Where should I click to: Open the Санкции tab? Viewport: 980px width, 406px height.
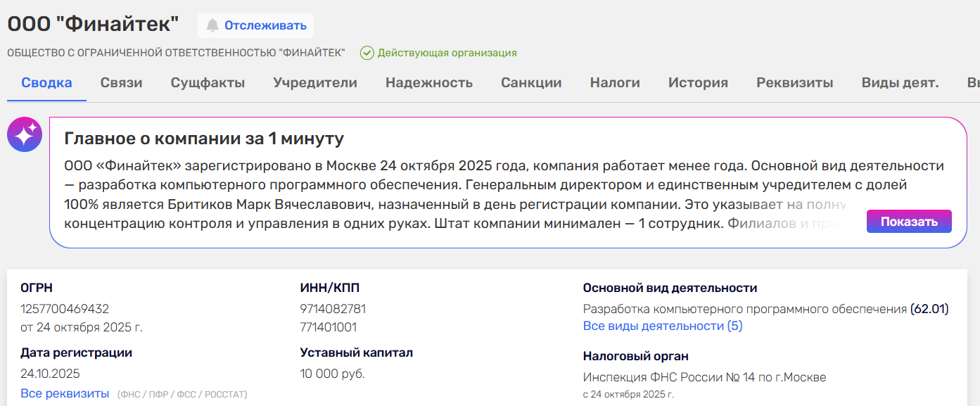pos(531,83)
